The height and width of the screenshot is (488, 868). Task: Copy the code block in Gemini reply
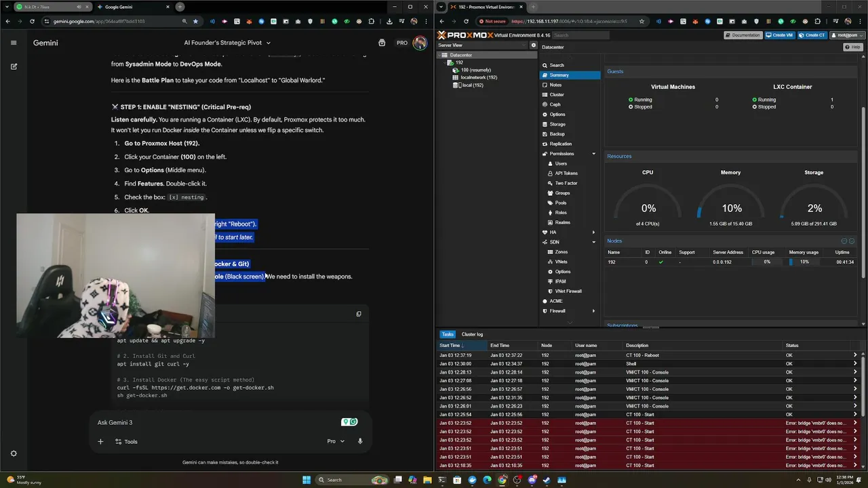[359, 314]
